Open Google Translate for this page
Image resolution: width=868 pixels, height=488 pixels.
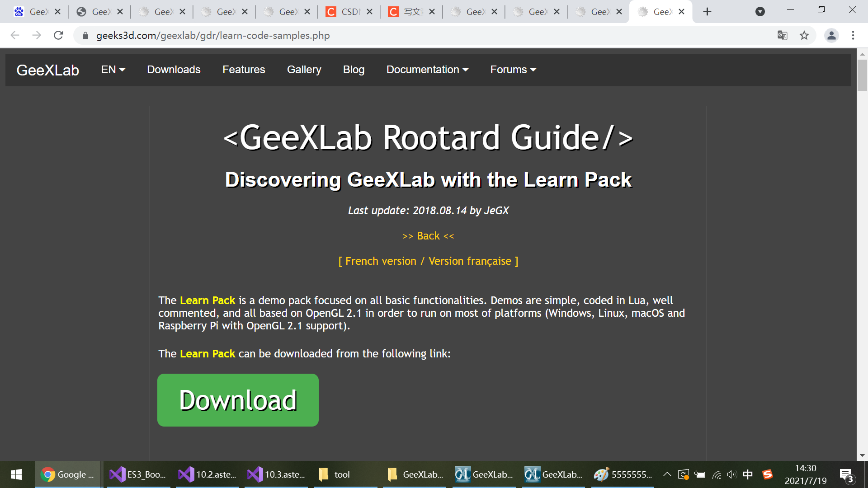tap(782, 35)
